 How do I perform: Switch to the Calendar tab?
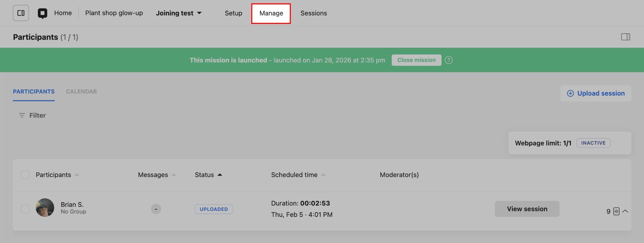[x=81, y=92]
